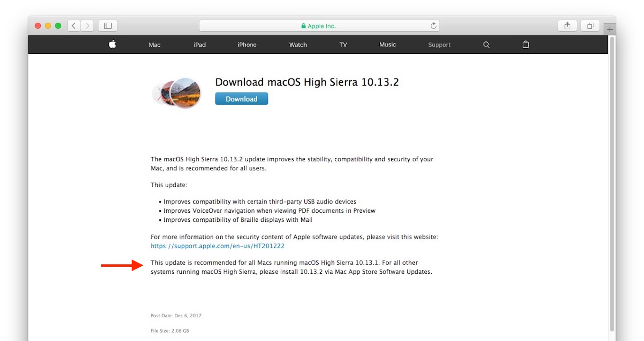Viewport: 644px width, 341px height.
Task: Go to the TV section
Action: [x=343, y=45]
